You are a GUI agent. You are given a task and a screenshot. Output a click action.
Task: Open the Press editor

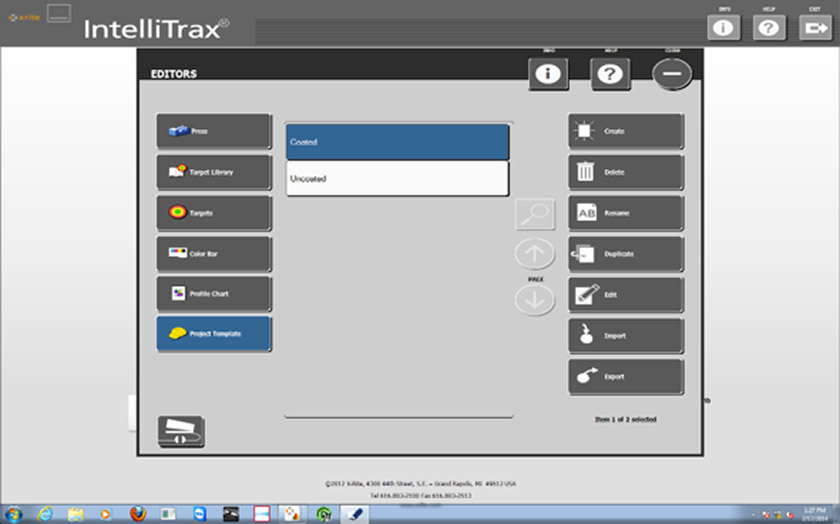(x=214, y=131)
